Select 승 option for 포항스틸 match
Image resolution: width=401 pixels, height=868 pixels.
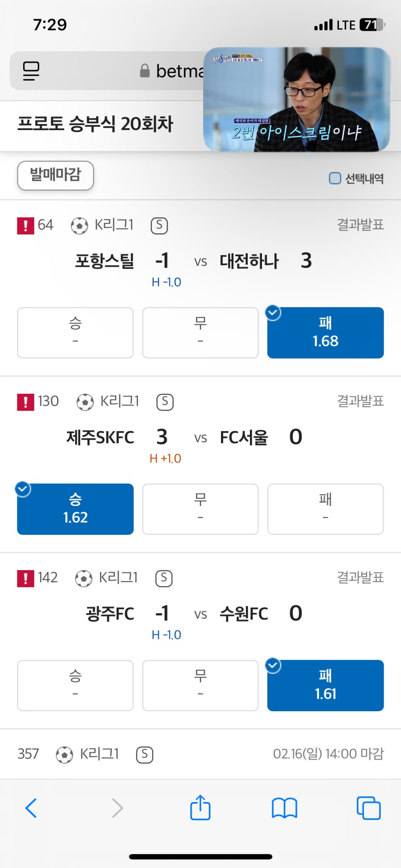(x=75, y=333)
